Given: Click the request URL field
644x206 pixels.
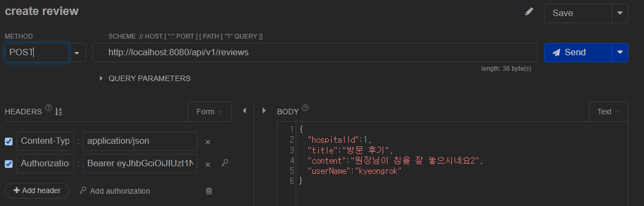Looking at the screenshot, I should 314,53.
